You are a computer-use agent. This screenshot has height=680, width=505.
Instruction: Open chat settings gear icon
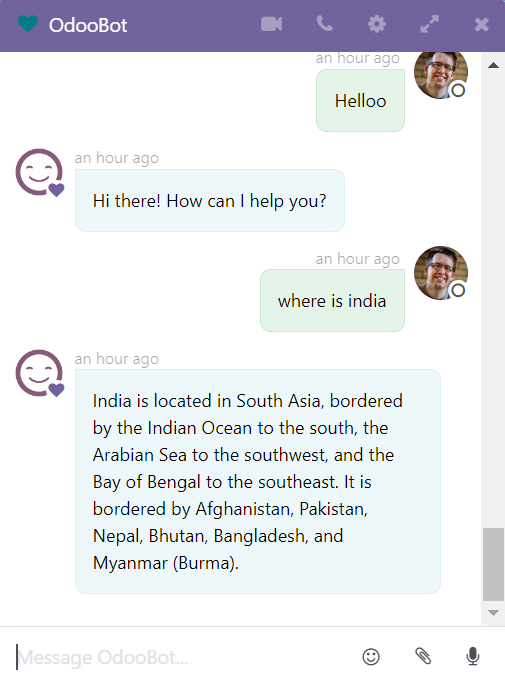[377, 24]
